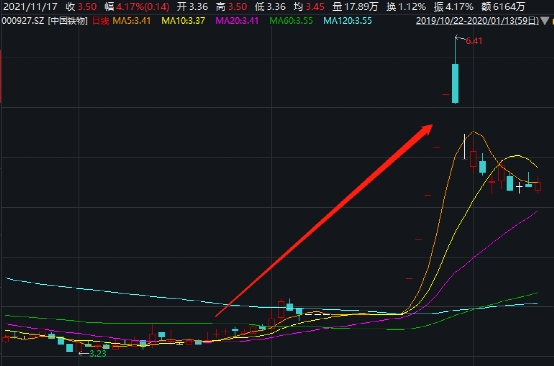This screenshot has height=366, width=554.
Task: Click the tall cyan candle below 6.41
Action: [x=455, y=83]
